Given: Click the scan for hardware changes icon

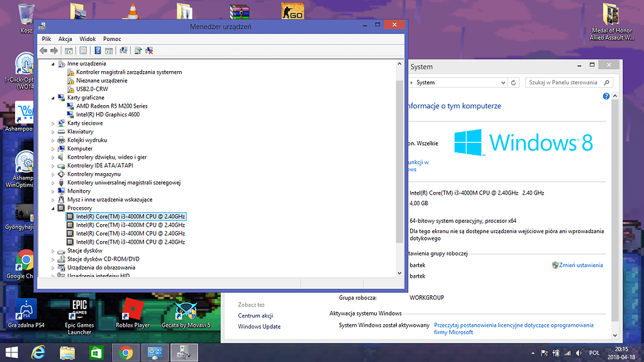Looking at the screenshot, I should coord(123,50).
